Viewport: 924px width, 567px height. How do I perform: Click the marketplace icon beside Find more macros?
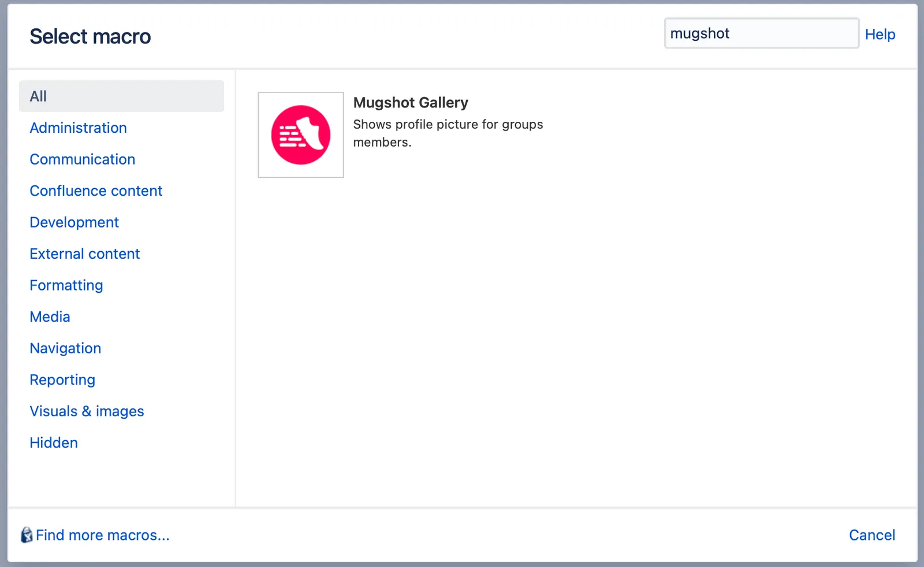[27, 535]
